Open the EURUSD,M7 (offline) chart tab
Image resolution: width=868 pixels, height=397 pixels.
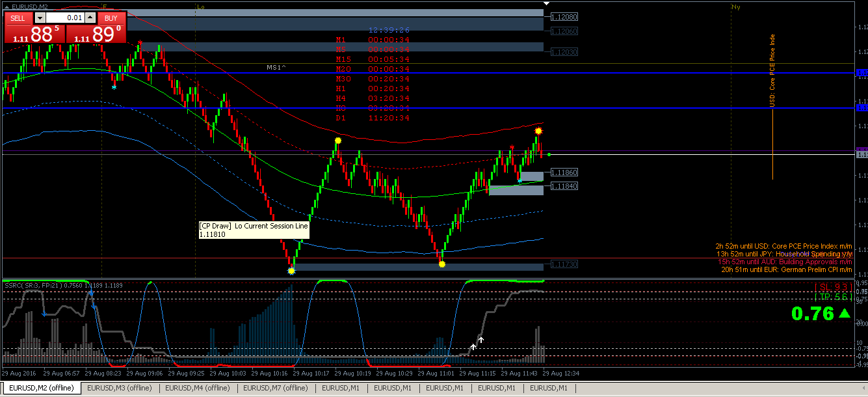click(x=276, y=388)
